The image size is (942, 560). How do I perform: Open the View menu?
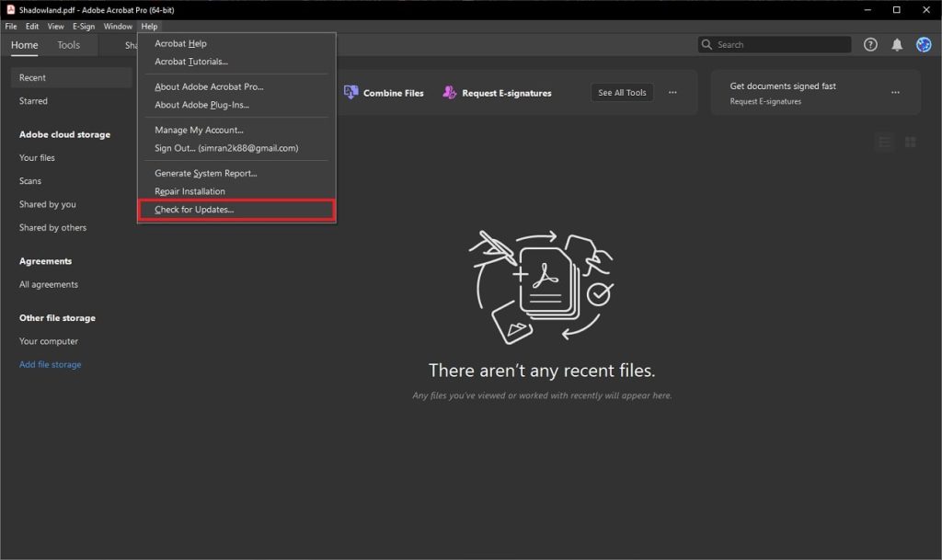tap(55, 27)
